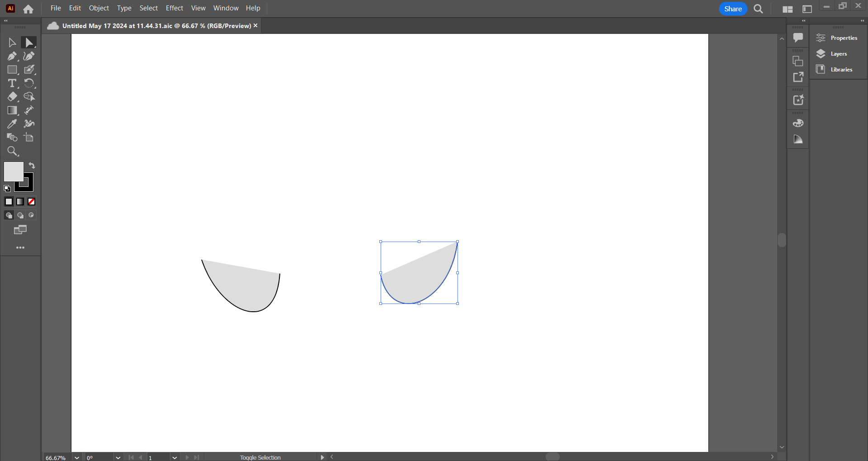Open the Select menu
The image size is (868, 461).
tap(149, 8)
